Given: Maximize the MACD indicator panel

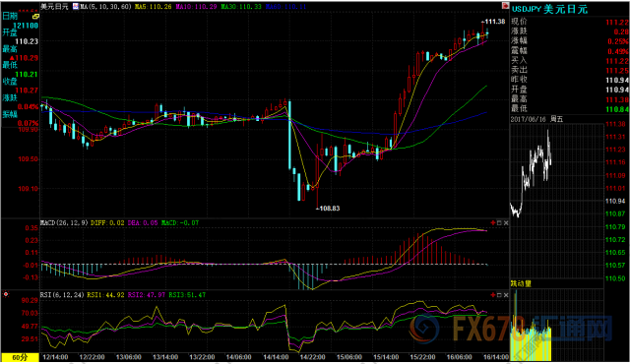Looking at the screenshot, I should (499, 222).
